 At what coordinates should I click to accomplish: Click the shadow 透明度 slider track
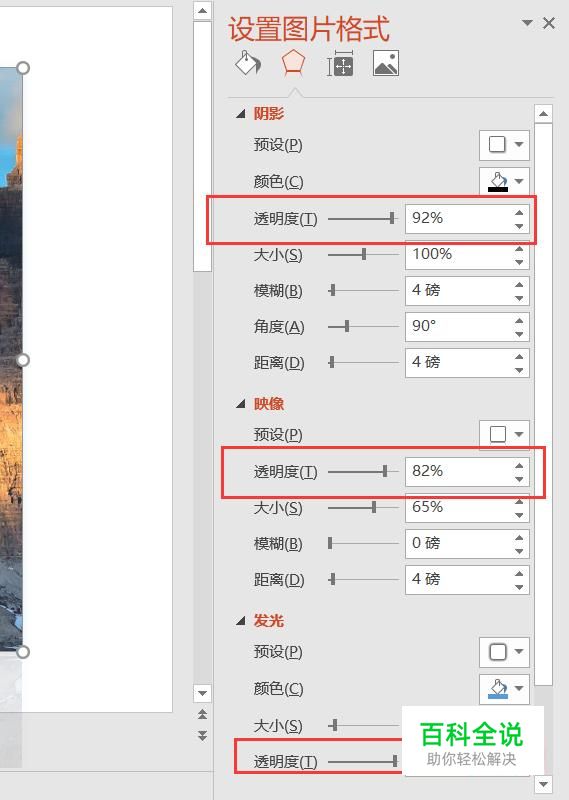363,218
